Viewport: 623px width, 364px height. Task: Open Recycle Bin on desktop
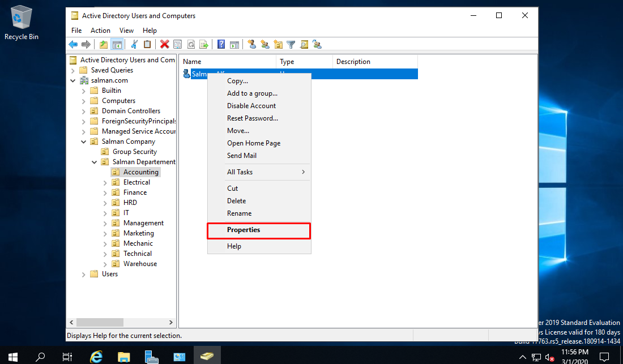[22, 23]
